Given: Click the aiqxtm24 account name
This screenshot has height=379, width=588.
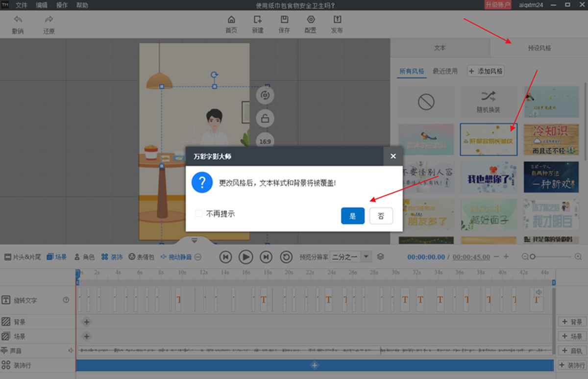Looking at the screenshot, I should pos(530,5).
